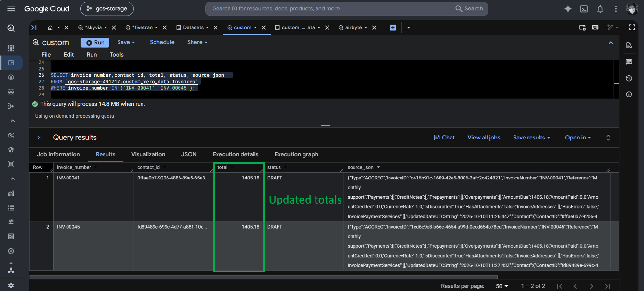
Task: Add a new query tab with plus icon
Action: (393, 28)
